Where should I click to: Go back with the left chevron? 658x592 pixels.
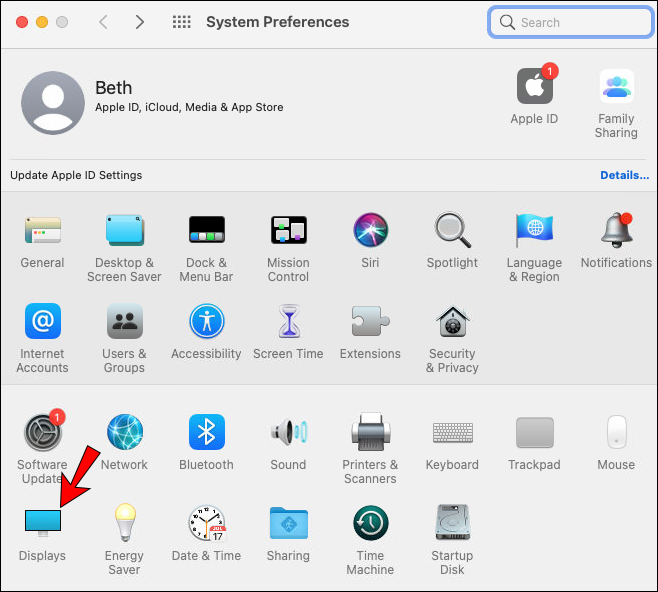tap(103, 22)
